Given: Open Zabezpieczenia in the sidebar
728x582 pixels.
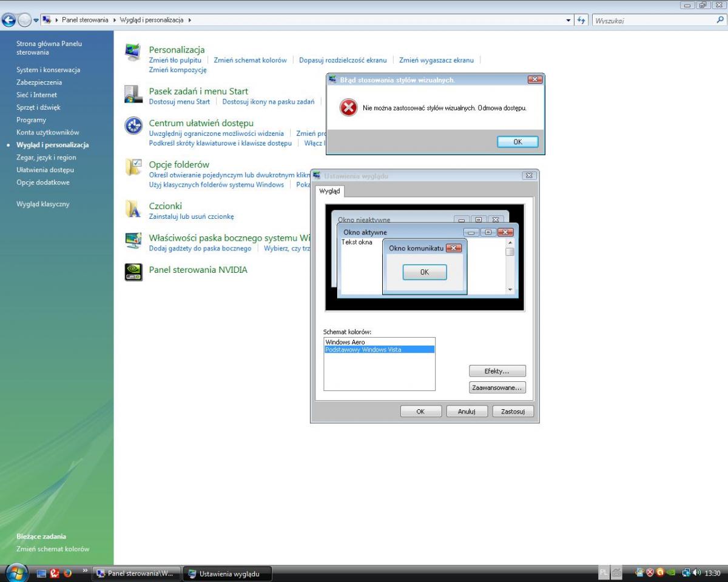Looking at the screenshot, I should point(39,82).
